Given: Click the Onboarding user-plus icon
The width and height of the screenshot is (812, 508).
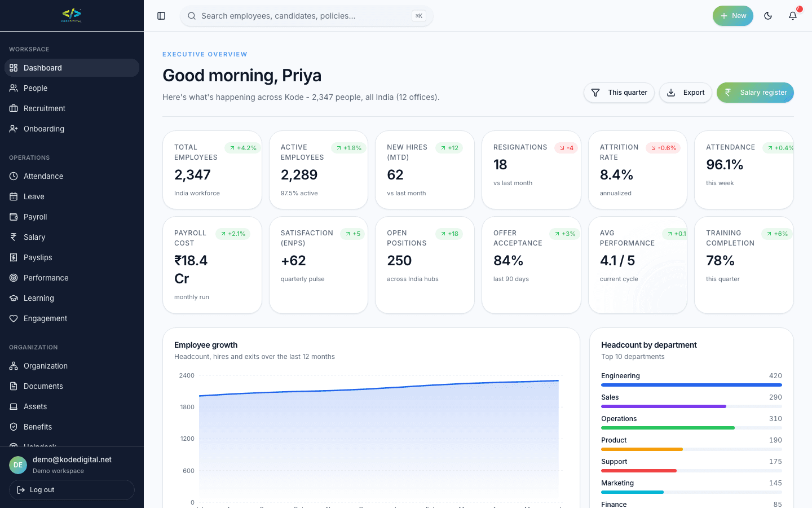Looking at the screenshot, I should tap(14, 129).
